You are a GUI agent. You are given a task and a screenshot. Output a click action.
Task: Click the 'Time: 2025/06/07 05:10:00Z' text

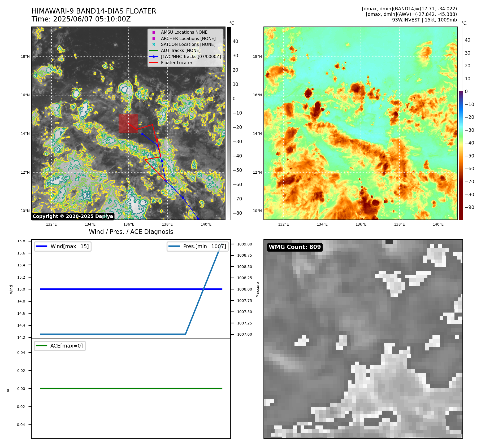coord(81,19)
